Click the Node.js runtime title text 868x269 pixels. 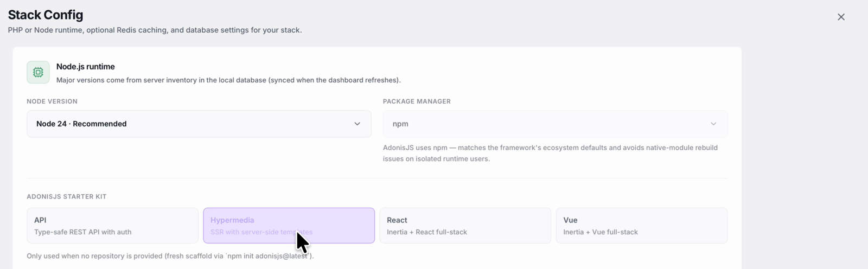tap(86, 67)
